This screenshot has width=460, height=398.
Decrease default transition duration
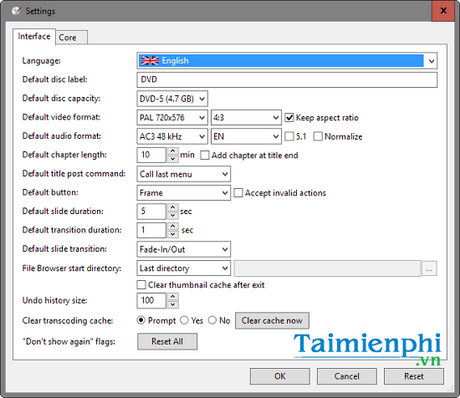(173, 234)
